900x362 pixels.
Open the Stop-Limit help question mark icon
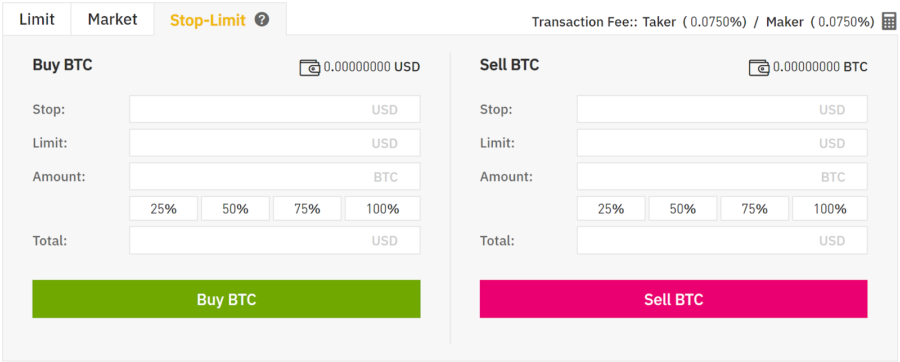[x=262, y=20]
